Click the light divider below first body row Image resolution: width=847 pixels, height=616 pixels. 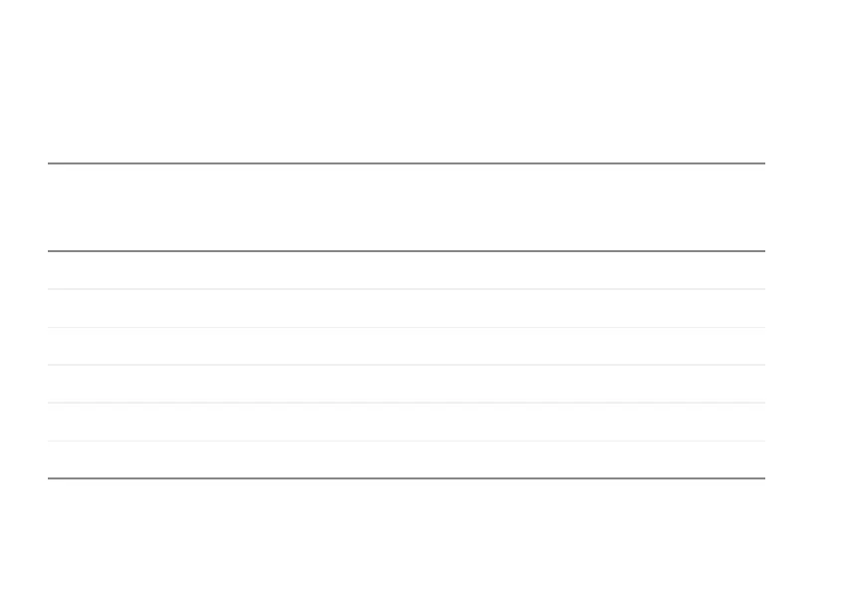click(x=407, y=289)
